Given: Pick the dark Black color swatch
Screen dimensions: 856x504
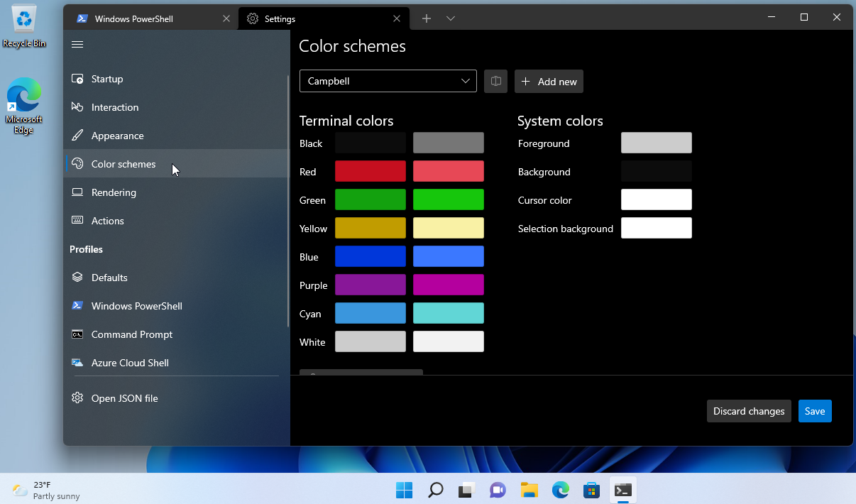Looking at the screenshot, I should (x=371, y=143).
